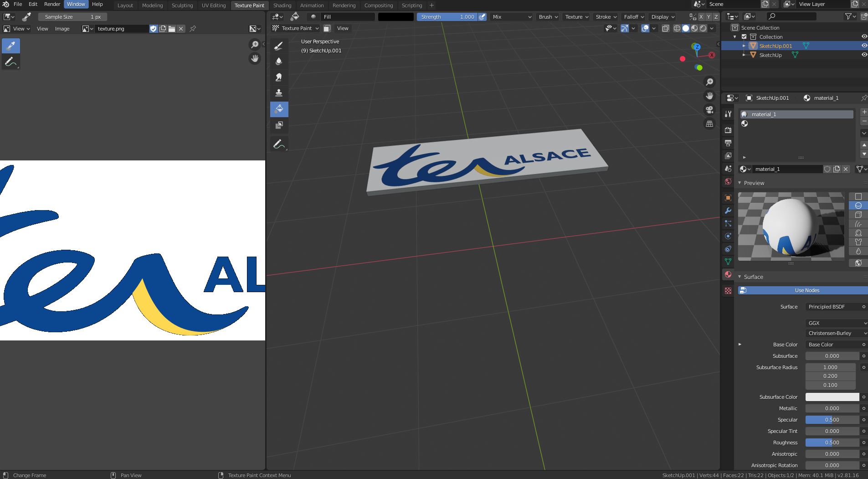Click the image editor pan hand icon
This screenshot has width=868, height=479.
(255, 58)
